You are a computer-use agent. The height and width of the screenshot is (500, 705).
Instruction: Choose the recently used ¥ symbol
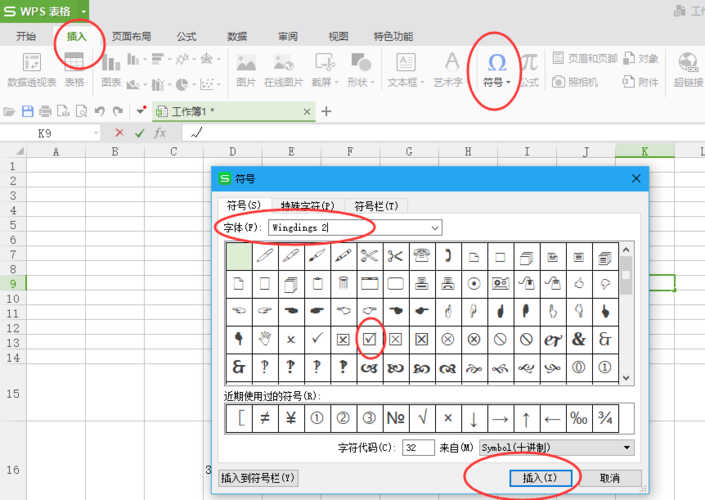coord(291,418)
